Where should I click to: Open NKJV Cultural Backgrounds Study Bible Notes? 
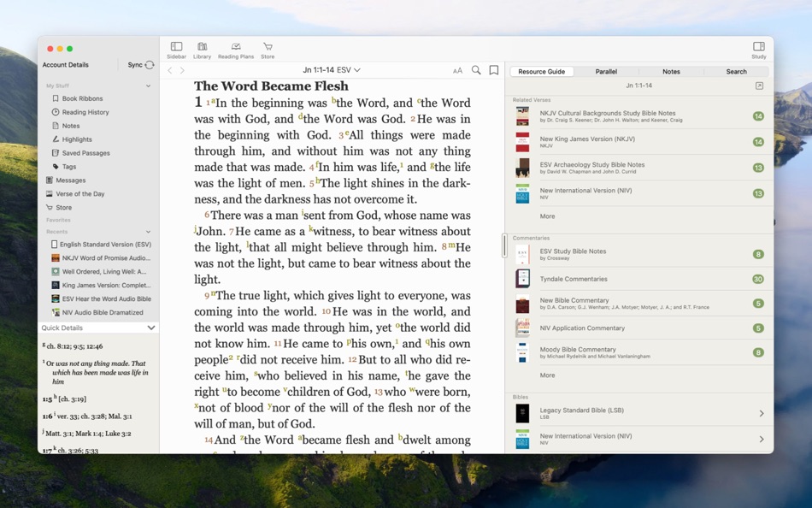[x=640, y=116]
